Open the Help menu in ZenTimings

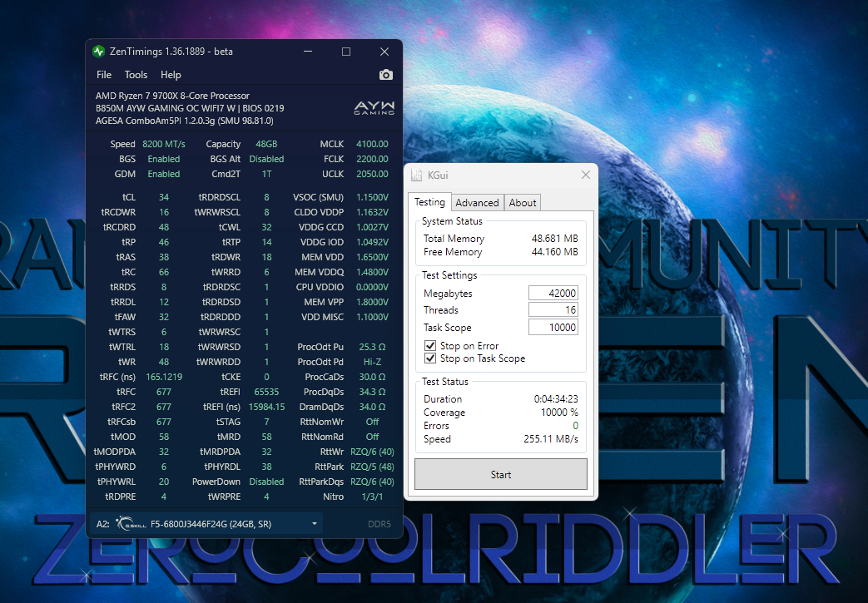click(x=171, y=75)
